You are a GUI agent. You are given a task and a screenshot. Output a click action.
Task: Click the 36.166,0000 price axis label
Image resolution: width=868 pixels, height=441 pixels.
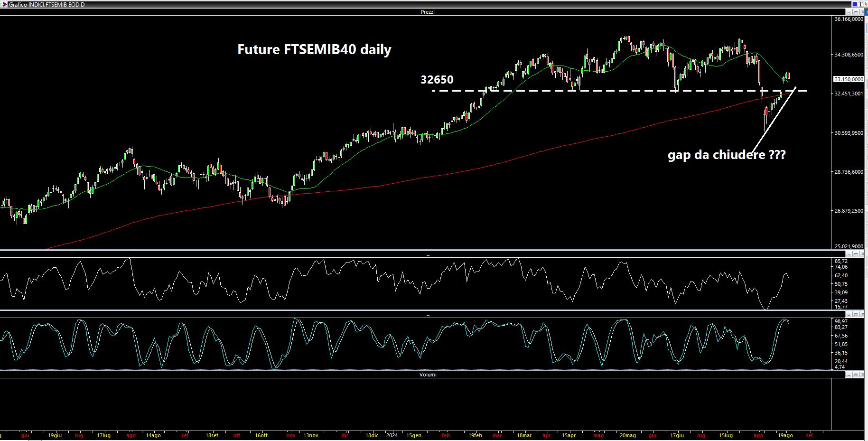coord(849,19)
